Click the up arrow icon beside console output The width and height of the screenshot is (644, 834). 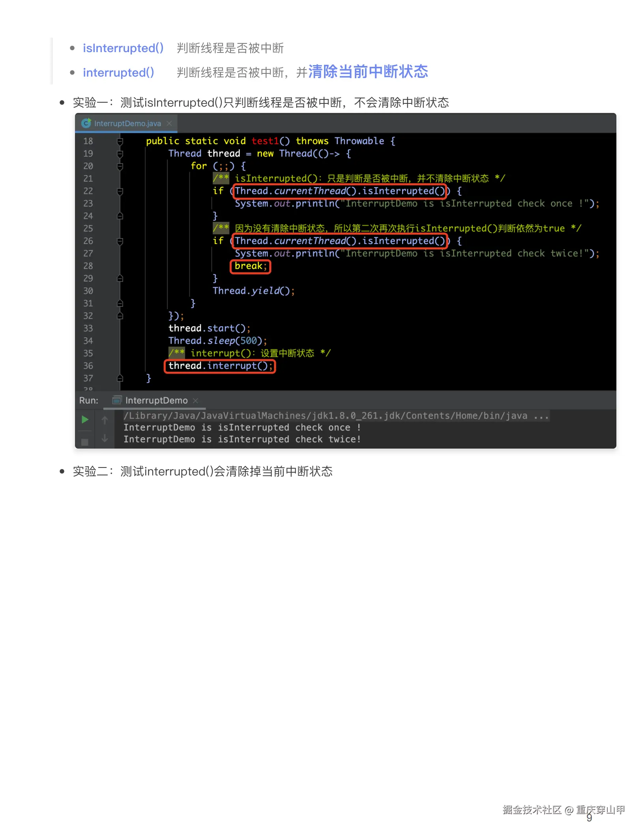105,420
